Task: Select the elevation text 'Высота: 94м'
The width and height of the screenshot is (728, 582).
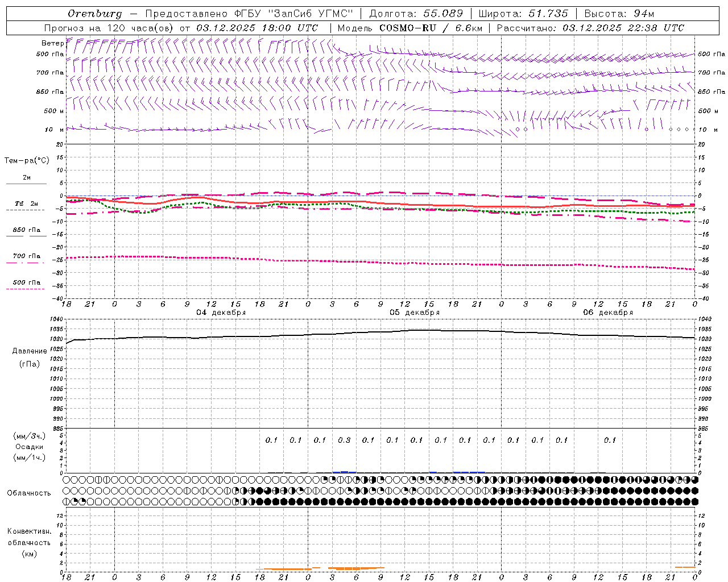Action: click(619, 14)
